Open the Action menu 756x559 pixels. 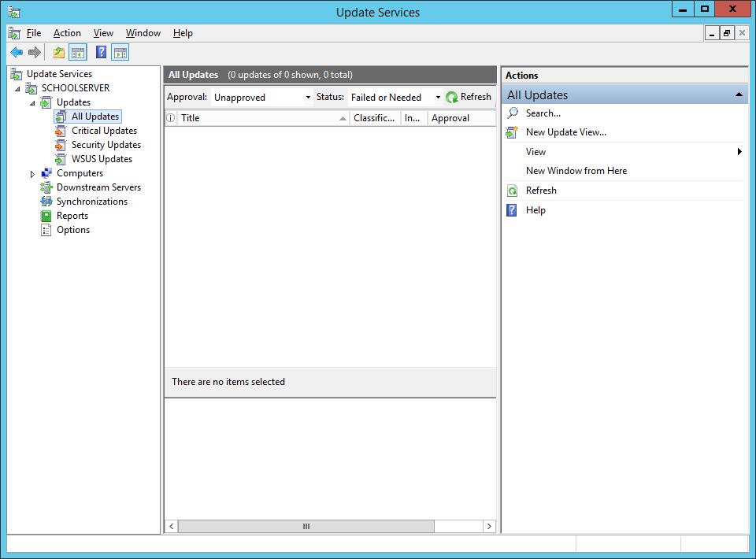[x=67, y=33]
